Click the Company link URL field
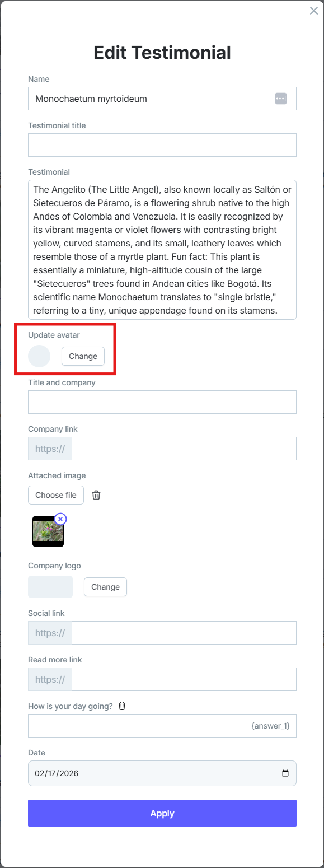324x868 pixels. [184, 449]
